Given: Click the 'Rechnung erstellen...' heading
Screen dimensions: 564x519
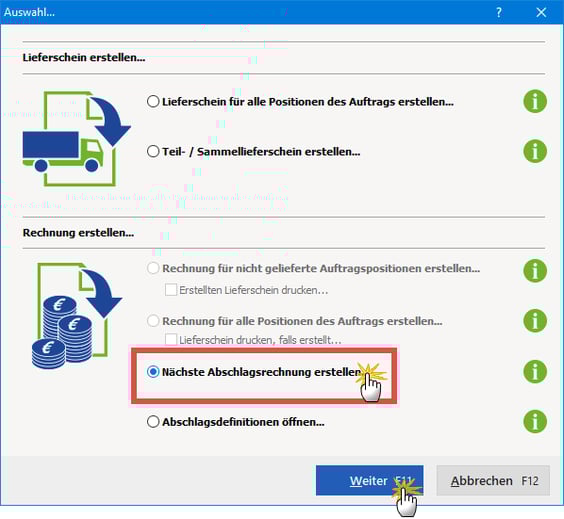Looking at the screenshot, I should (x=78, y=233).
